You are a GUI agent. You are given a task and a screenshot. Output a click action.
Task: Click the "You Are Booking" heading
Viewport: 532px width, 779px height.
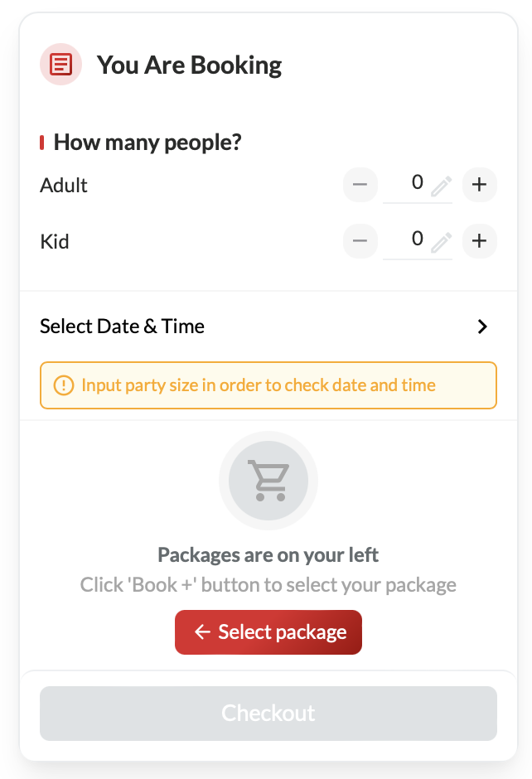tap(189, 65)
